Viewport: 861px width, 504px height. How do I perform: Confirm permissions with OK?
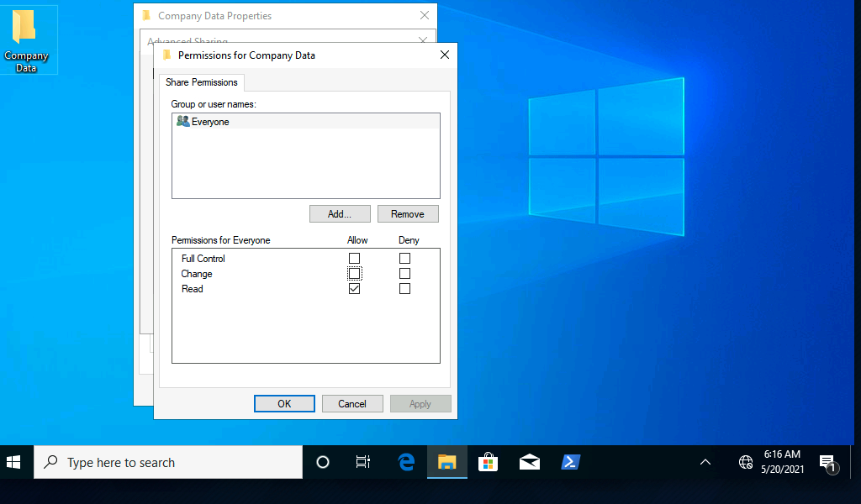[x=284, y=404]
